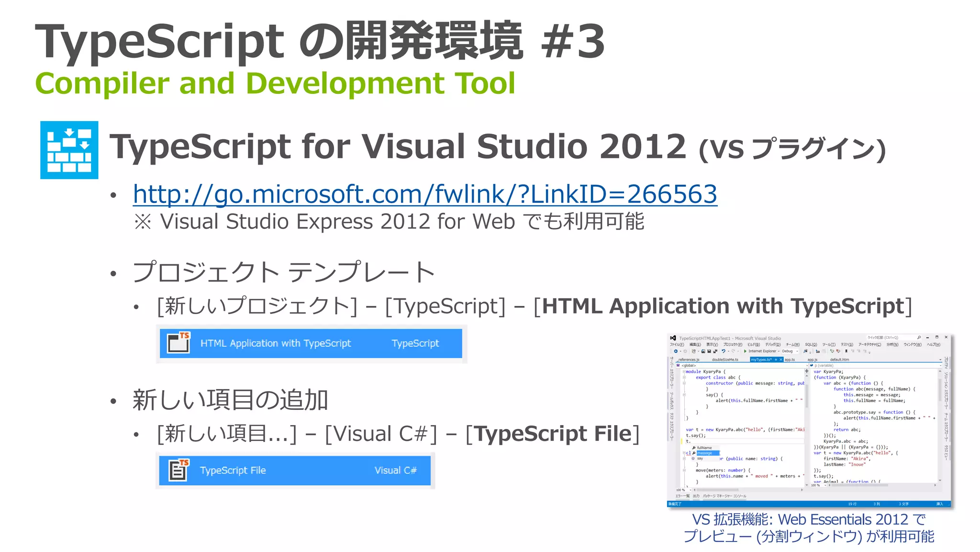This screenshot has width=980, height=552.
Task: Open the デバッグ(D) menu
Action: pyautogui.click(x=773, y=345)
